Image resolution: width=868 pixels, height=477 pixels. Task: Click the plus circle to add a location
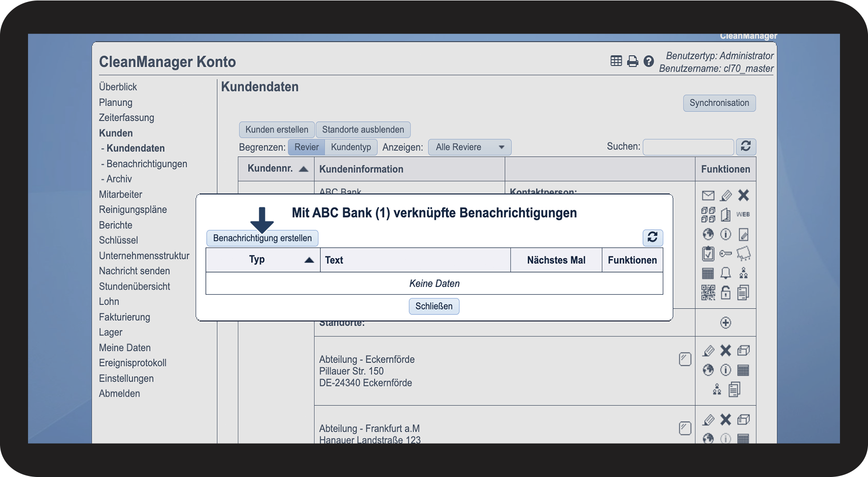[726, 323]
